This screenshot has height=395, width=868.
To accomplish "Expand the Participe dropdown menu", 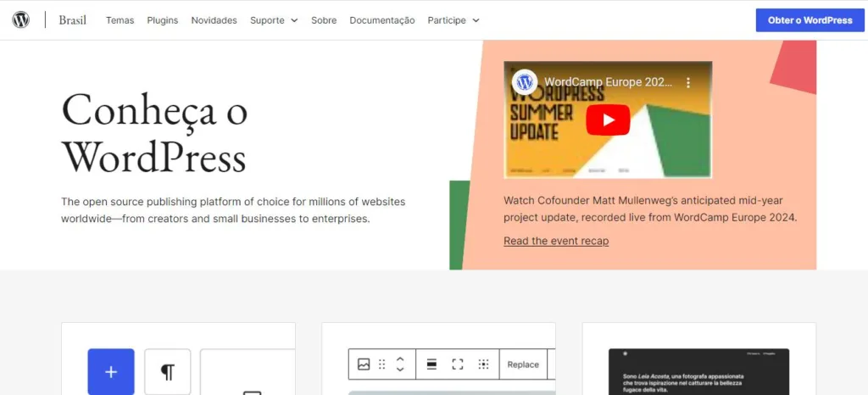I will [x=453, y=20].
